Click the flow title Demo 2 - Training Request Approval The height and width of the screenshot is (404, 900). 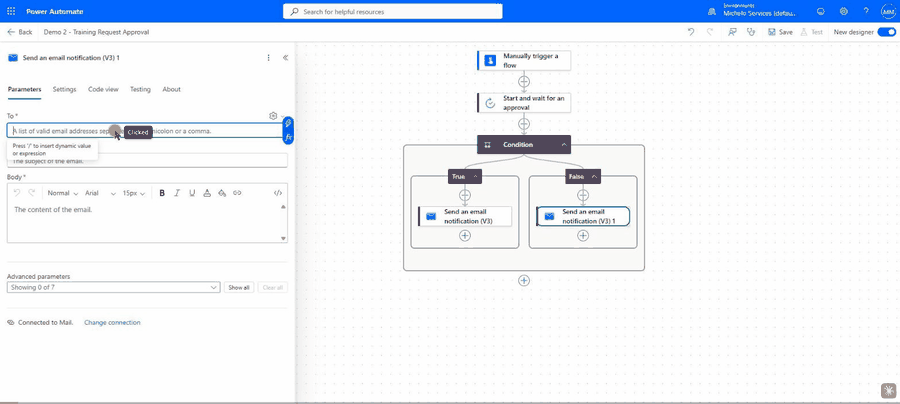pyautogui.click(x=96, y=32)
